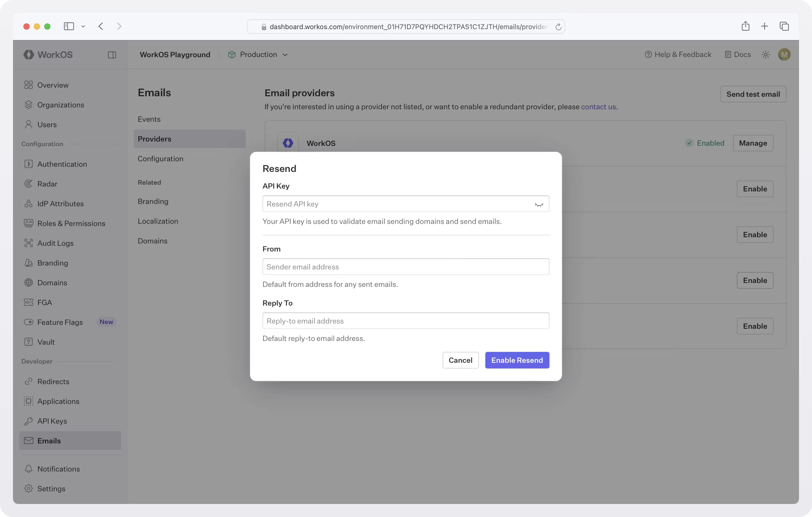This screenshot has height=517, width=812.
Task: Cancel the Resend dialog
Action: [460, 360]
